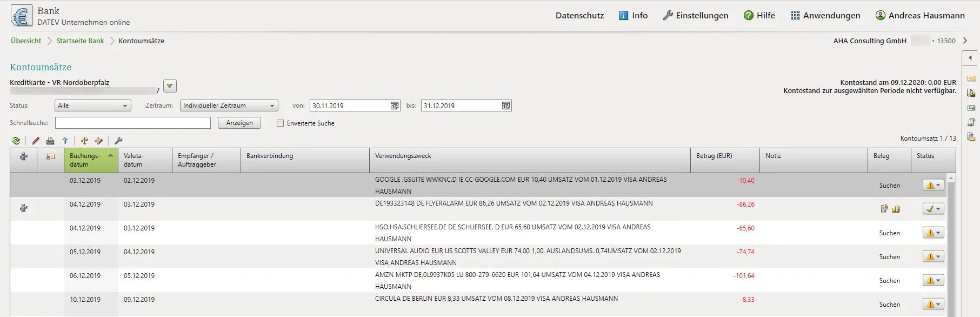
Task: Click Suchen in the CIRCULA DE BERLIN row
Action: (890, 305)
